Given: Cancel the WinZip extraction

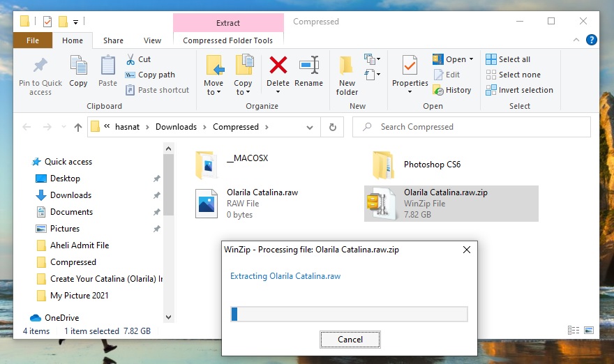Looking at the screenshot, I should tap(350, 340).
